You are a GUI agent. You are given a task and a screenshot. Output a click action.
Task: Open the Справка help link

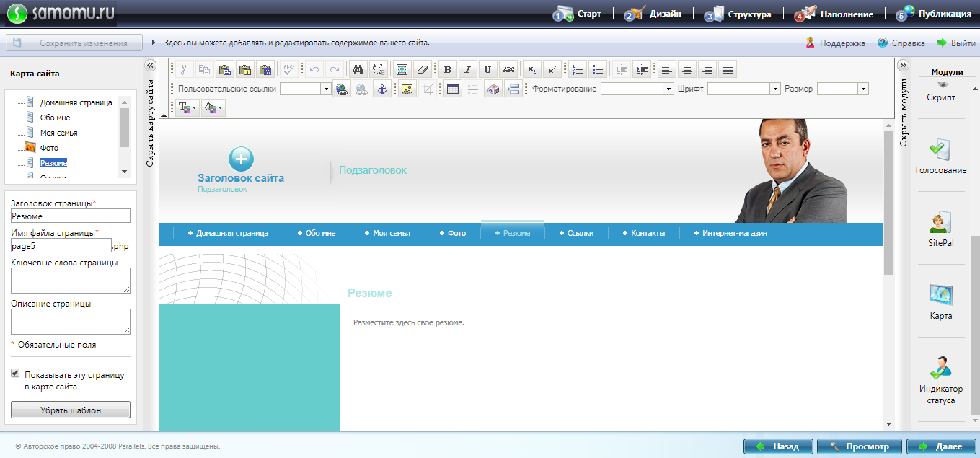point(901,43)
